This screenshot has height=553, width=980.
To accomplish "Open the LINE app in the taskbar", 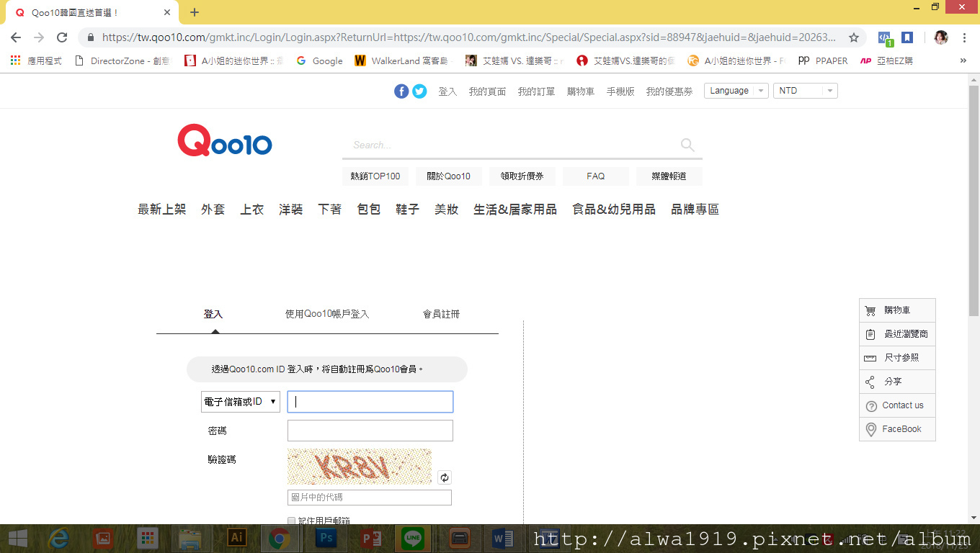I will point(414,538).
